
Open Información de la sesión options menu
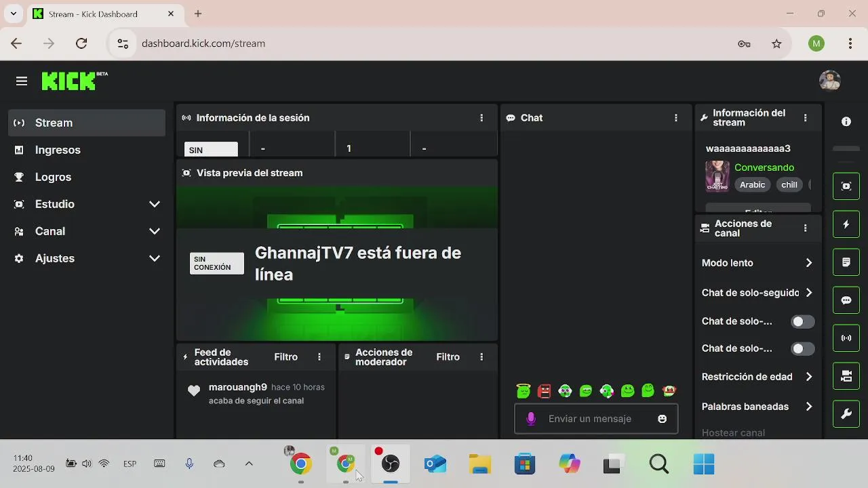tap(481, 118)
